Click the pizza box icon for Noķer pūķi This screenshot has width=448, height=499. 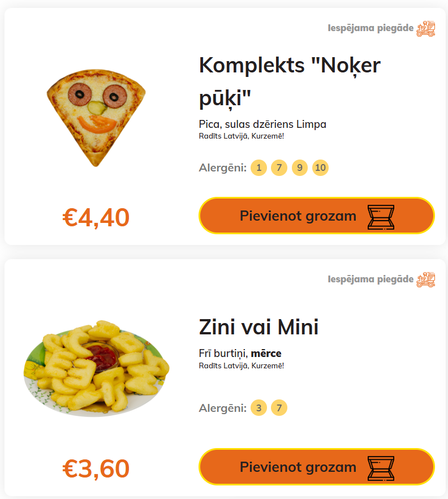(x=381, y=217)
